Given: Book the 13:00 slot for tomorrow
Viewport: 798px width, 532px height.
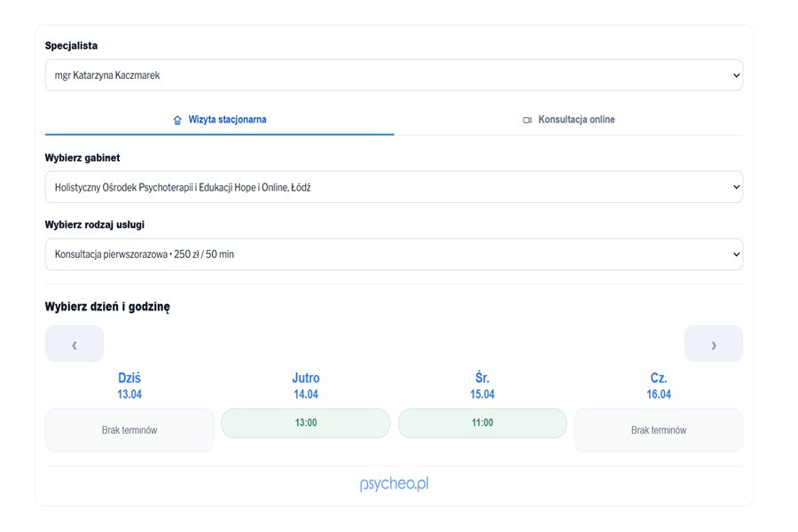Looking at the screenshot, I should pos(306,423).
